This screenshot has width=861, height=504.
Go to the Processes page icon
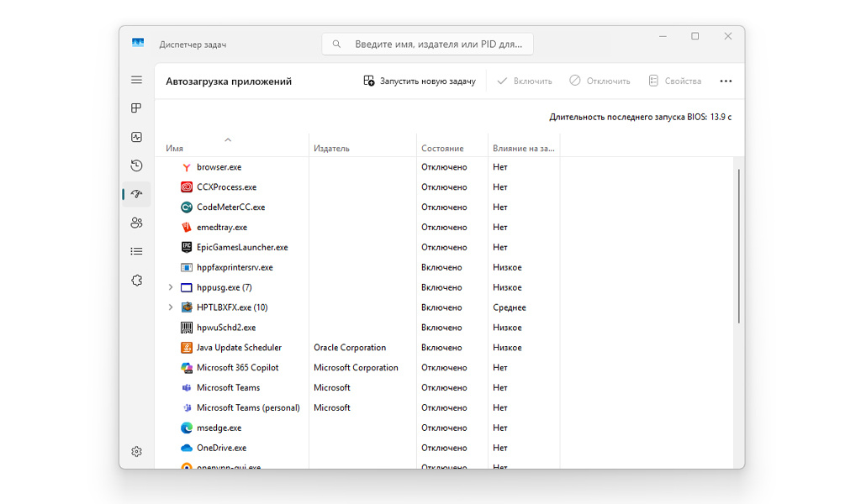(137, 108)
